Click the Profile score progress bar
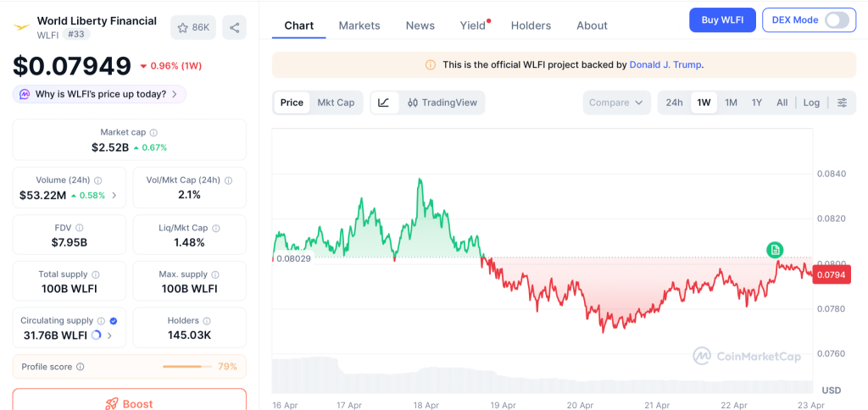Image resolution: width=868 pixels, height=410 pixels. pos(186,367)
